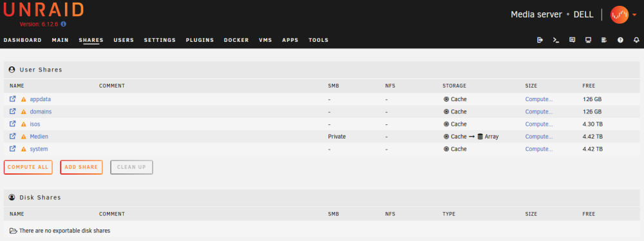Open the terminal icon in toolbar
Screen dimensions: 644x241
pyautogui.click(x=556, y=40)
